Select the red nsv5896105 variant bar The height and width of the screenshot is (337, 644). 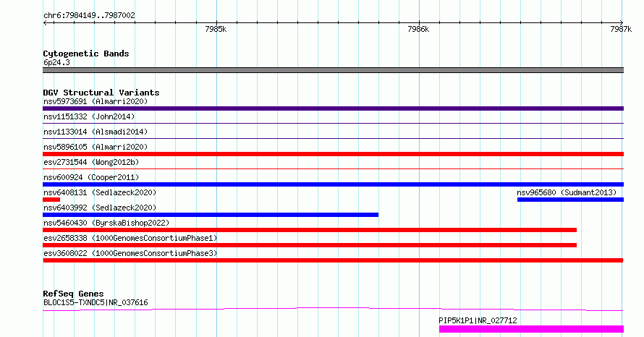[333, 154]
